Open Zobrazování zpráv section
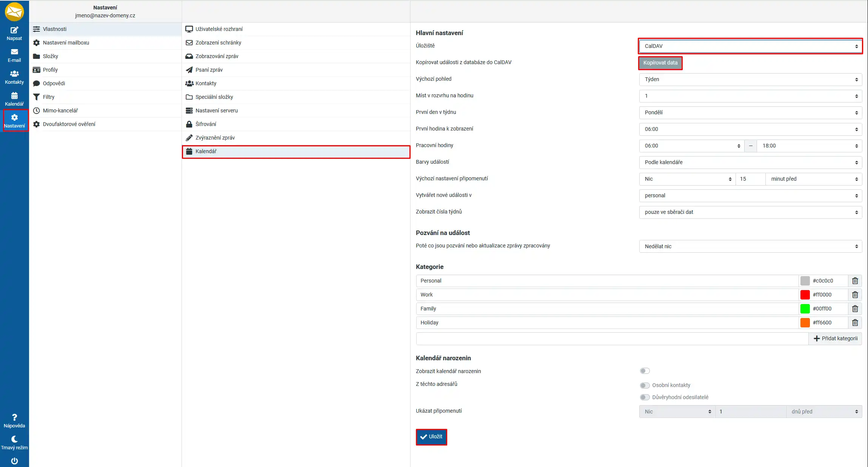Screen dimensions: 868x467 pos(296,56)
